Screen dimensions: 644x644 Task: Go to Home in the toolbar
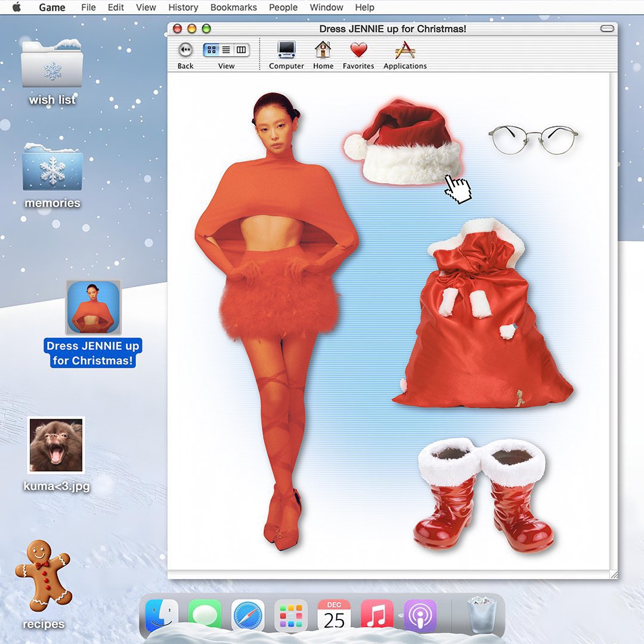click(x=323, y=50)
